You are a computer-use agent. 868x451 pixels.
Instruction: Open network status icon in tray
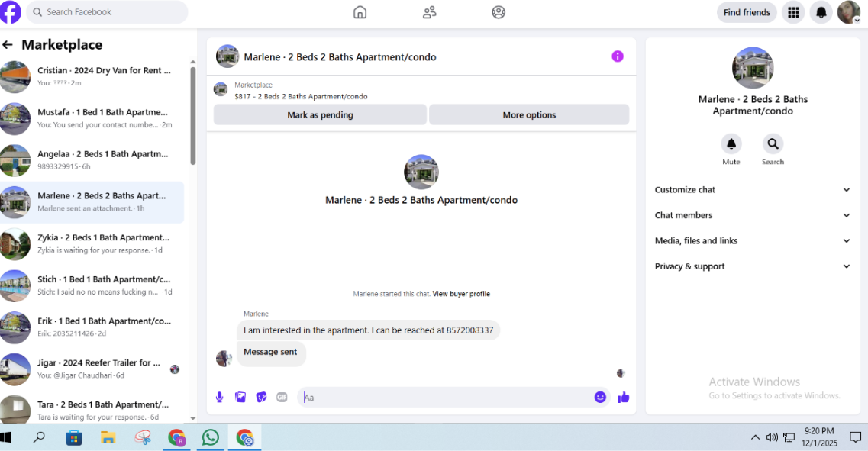(789, 438)
